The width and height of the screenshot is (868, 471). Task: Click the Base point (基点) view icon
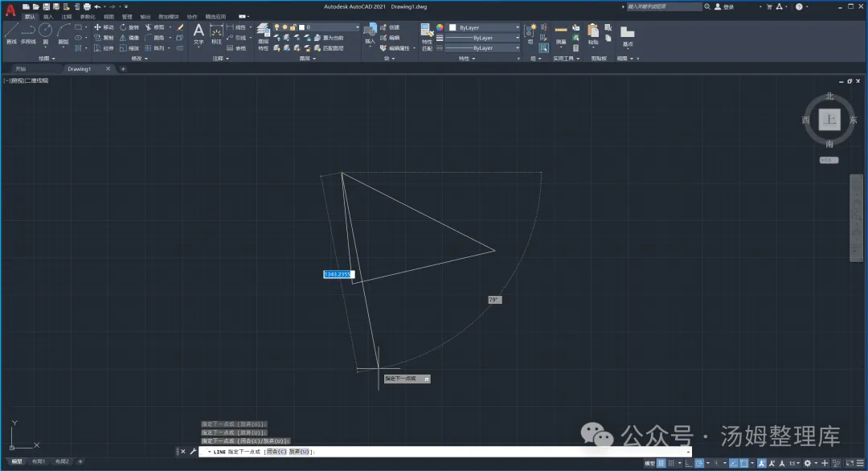pos(627,36)
